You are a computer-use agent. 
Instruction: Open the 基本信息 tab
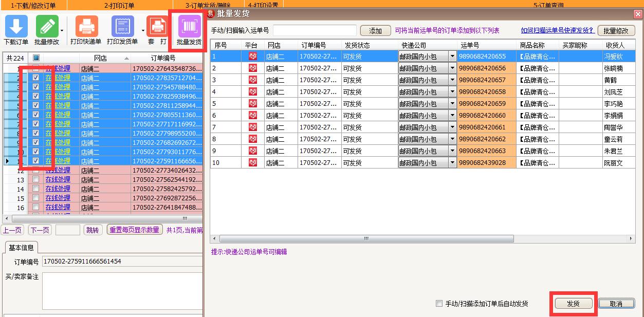(x=22, y=247)
